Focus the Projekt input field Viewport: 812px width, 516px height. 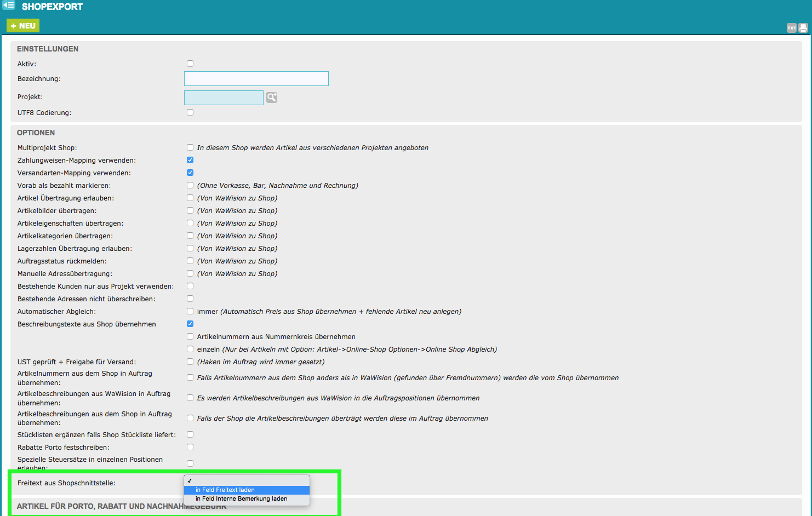pos(224,98)
